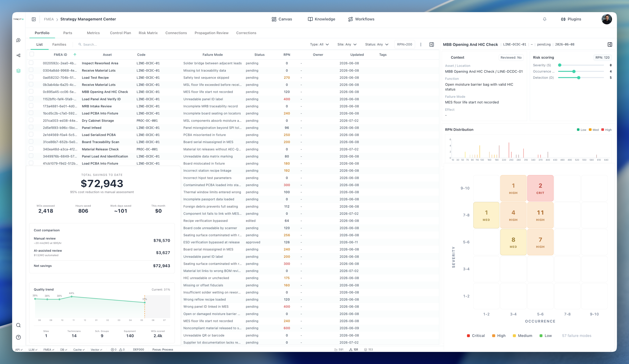The height and width of the screenshot is (364, 629).
Task: Go to the Propagation Review tab
Action: (212, 33)
